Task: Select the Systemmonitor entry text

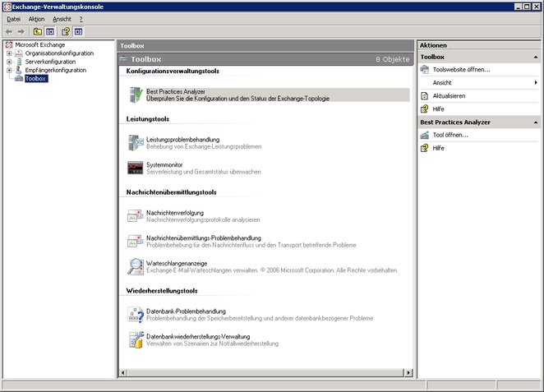Action: 164,165
